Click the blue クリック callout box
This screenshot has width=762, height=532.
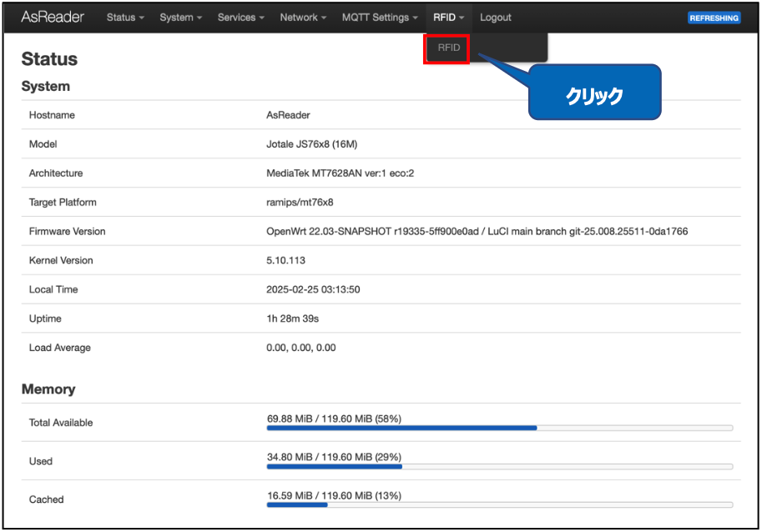pyautogui.click(x=594, y=96)
